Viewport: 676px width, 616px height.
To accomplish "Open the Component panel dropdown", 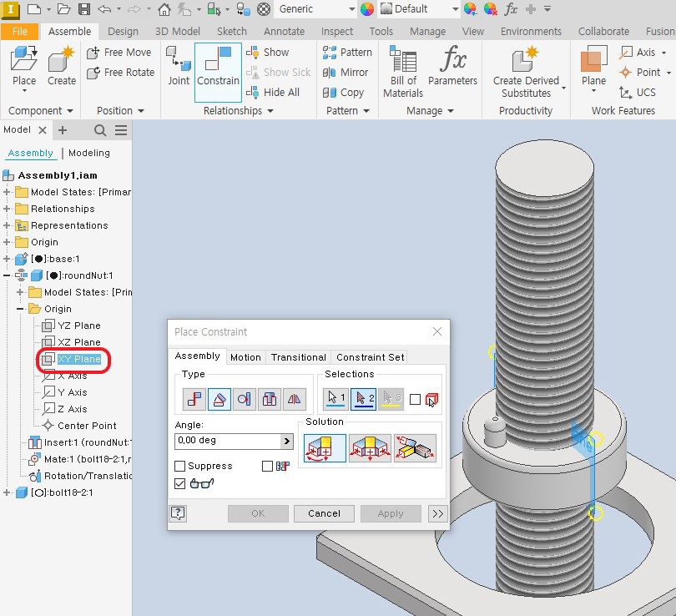I will [41, 111].
